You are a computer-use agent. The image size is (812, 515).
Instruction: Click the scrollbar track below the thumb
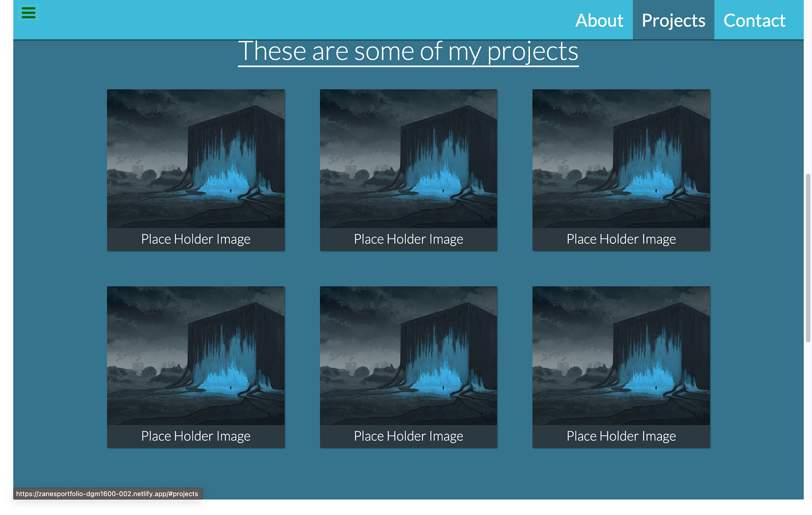808,423
